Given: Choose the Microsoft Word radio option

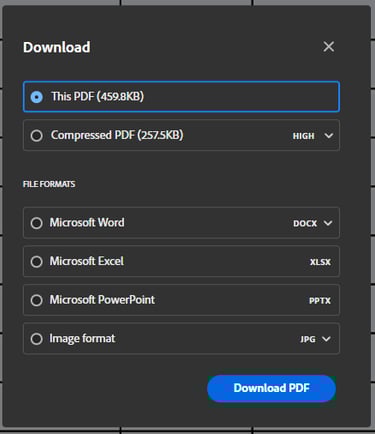Looking at the screenshot, I should click(x=37, y=223).
